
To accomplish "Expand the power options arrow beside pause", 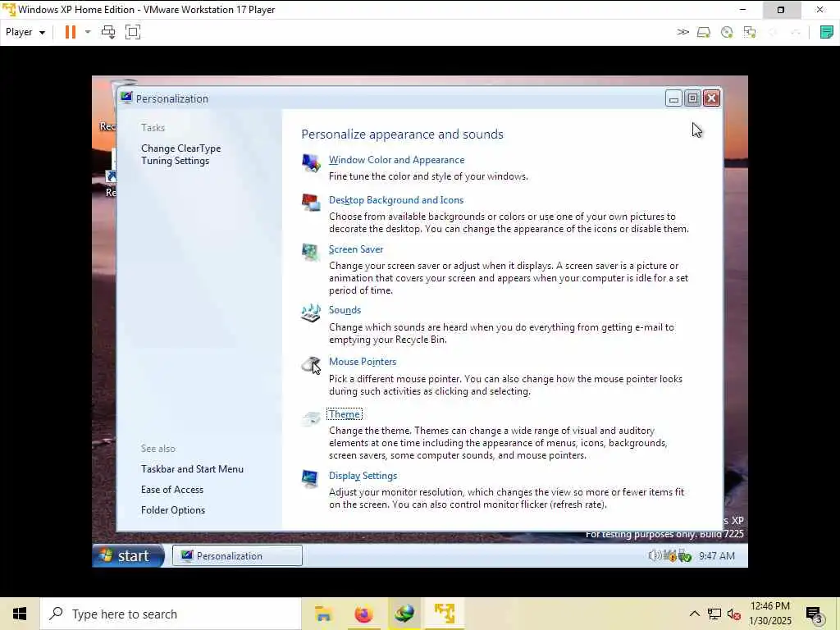I will click(x=88, y=32).
